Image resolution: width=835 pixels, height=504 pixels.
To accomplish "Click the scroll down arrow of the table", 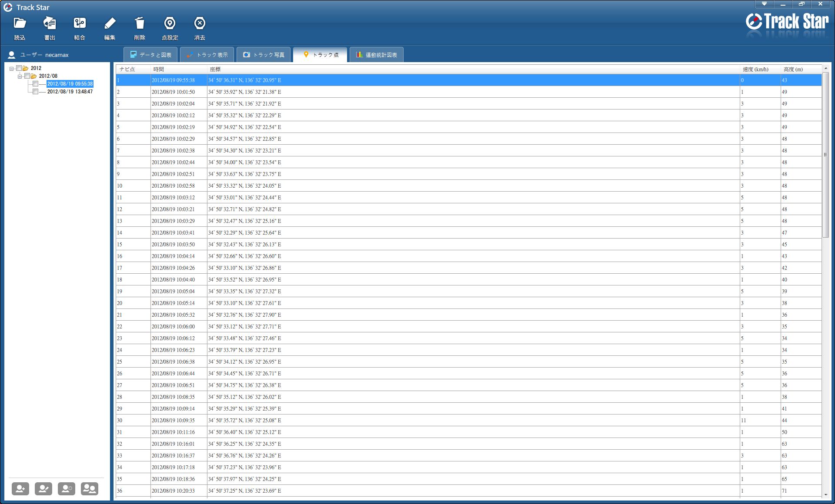I will point(825,494).
